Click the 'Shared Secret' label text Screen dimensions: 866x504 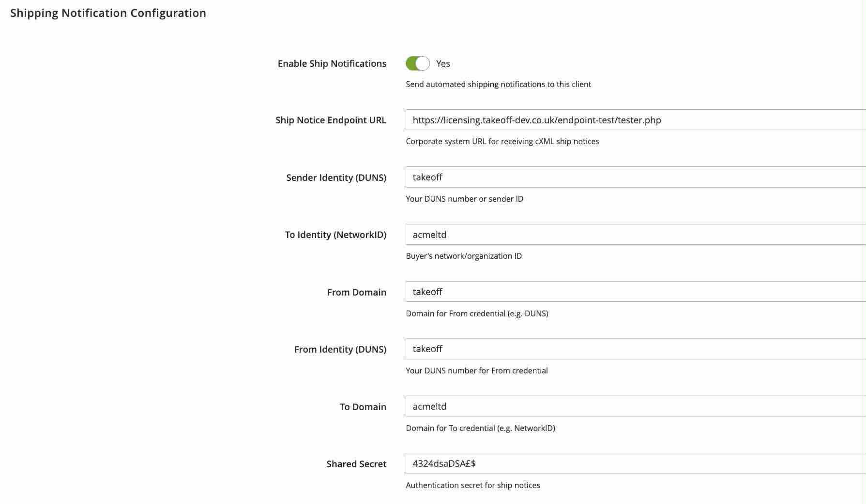point(356,464)
